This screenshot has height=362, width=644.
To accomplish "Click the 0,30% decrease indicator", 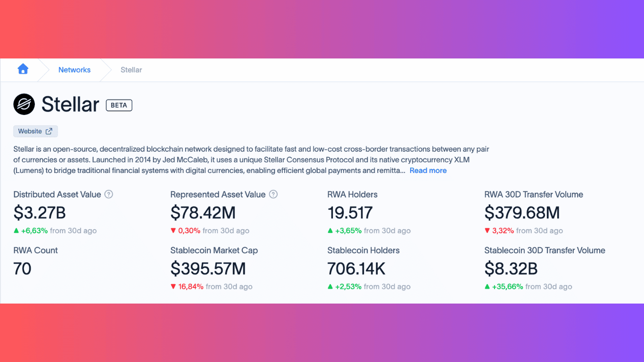I will tap(185, 230).
